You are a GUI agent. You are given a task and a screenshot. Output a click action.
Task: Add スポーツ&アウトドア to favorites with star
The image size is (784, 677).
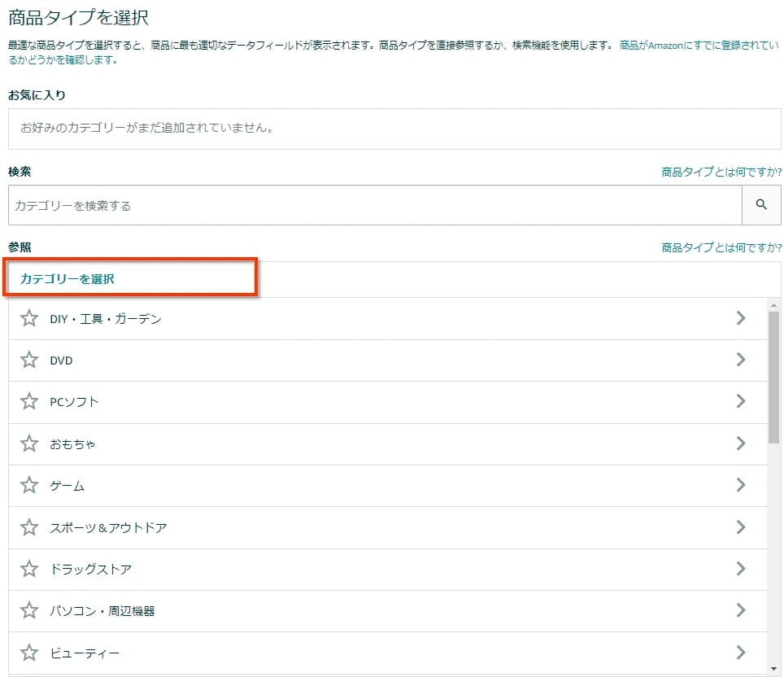29,527
